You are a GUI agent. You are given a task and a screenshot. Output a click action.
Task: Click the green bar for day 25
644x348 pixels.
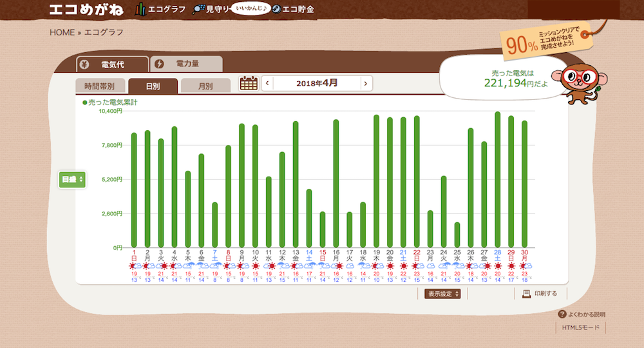pos(457,235)
